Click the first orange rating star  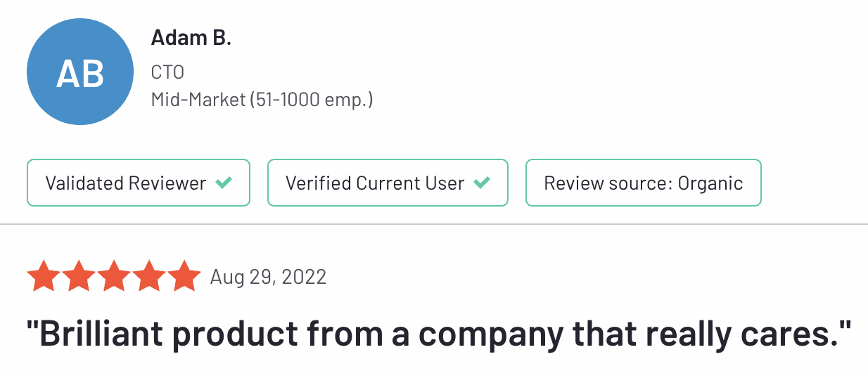(x=44, y=276)
